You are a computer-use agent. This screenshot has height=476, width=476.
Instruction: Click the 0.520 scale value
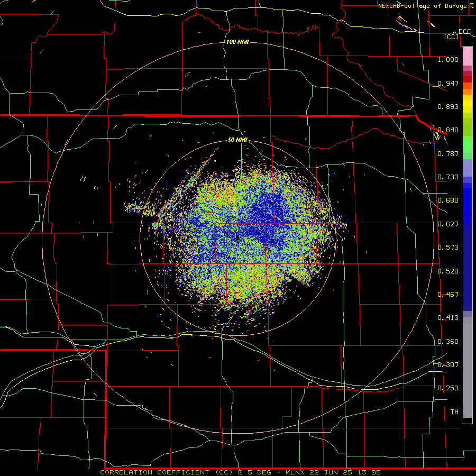pos(448,271)
